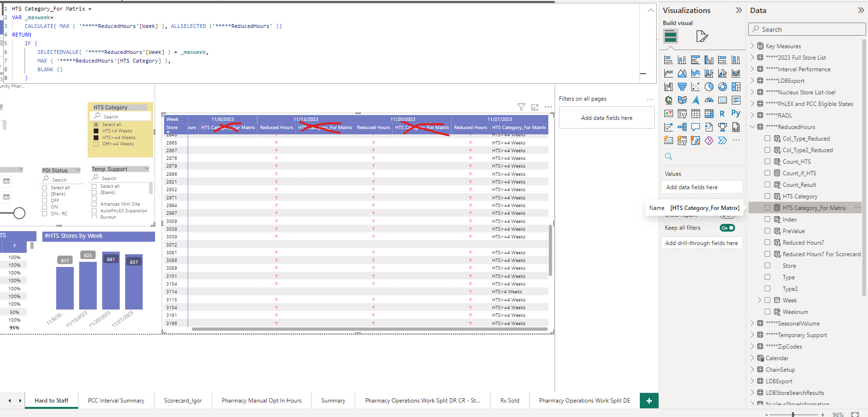Toggle Keep all filters switch
This screenshot has width=868, height=417.
(x=727, y=228)
